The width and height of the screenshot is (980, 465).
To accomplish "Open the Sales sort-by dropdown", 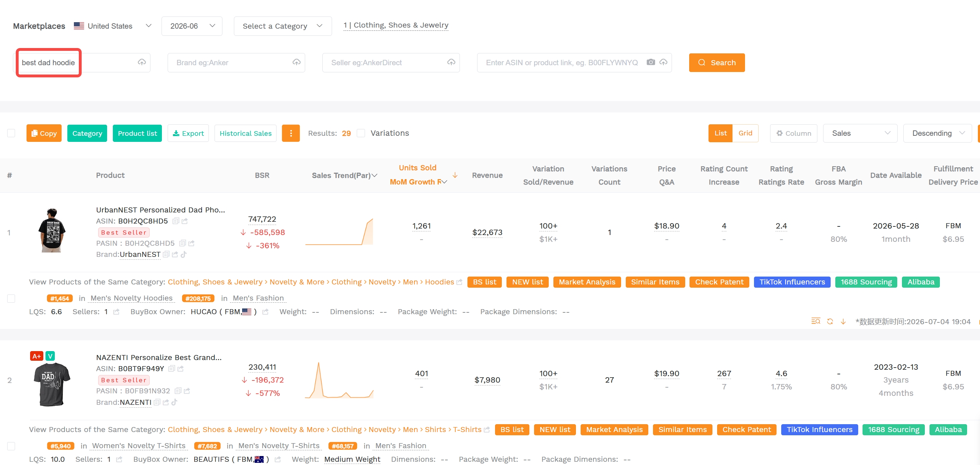I will pos(860,133).
